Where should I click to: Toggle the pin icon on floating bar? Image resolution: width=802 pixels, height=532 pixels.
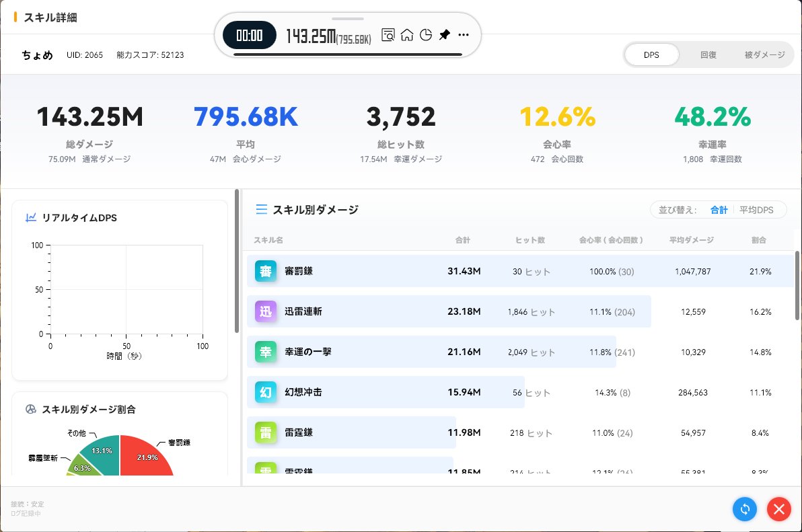pos(445,35)
